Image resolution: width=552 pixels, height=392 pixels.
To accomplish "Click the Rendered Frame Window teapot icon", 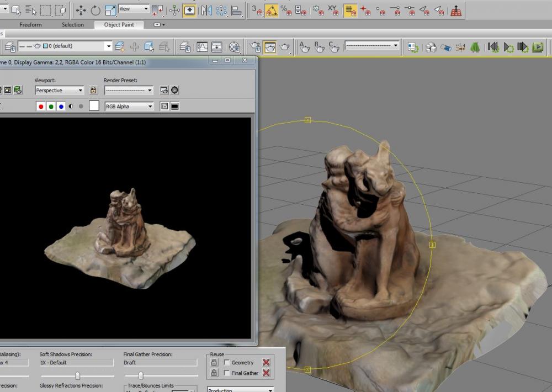I will click(x=270, y=47).
